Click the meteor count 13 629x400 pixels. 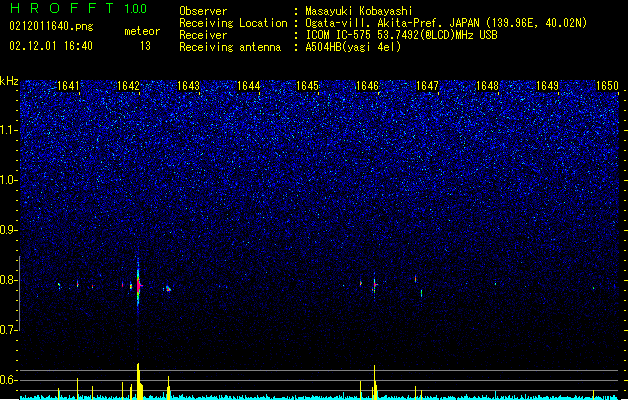[x=145, y=46]
